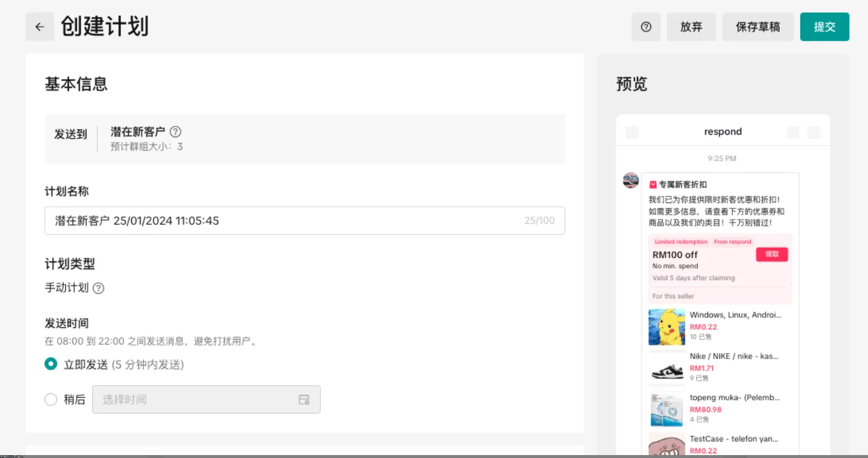Open the TestCase product thumbnail
The width and height of the screenshot is (868, 458).
point(667,445)
